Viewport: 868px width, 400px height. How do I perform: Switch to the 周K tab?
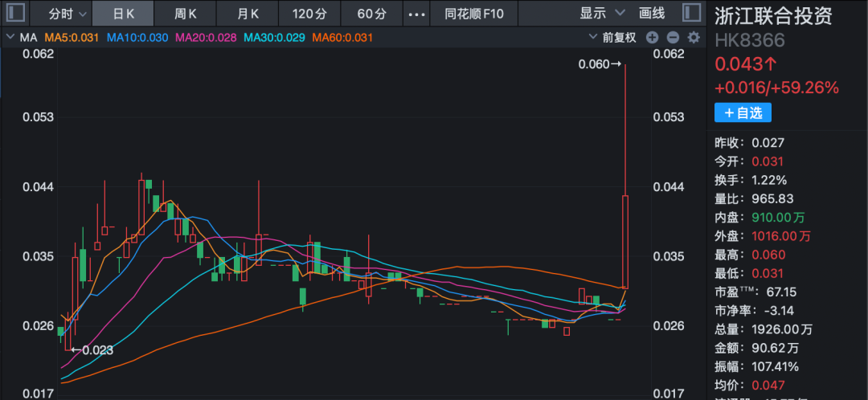click(186, 14)
